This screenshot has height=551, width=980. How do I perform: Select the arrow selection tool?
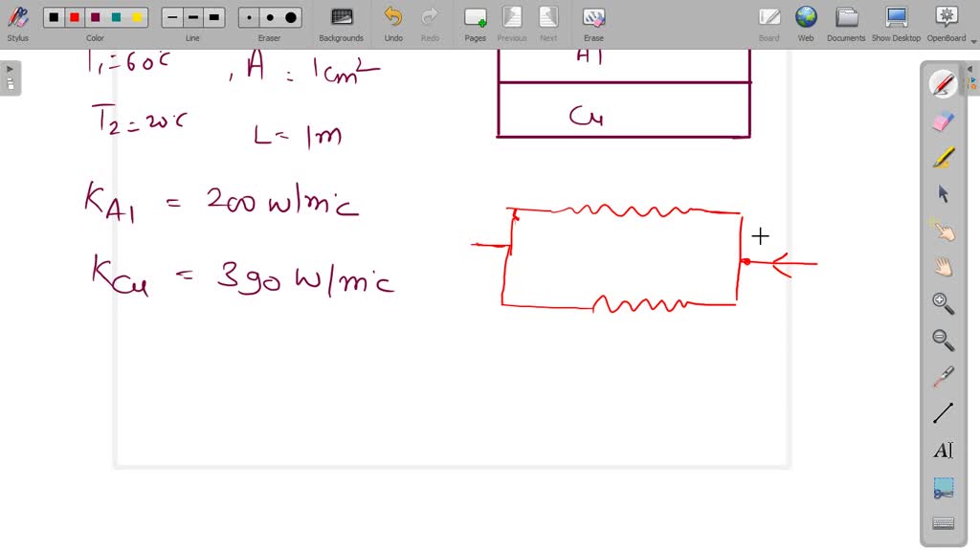(x=943, y=193)
